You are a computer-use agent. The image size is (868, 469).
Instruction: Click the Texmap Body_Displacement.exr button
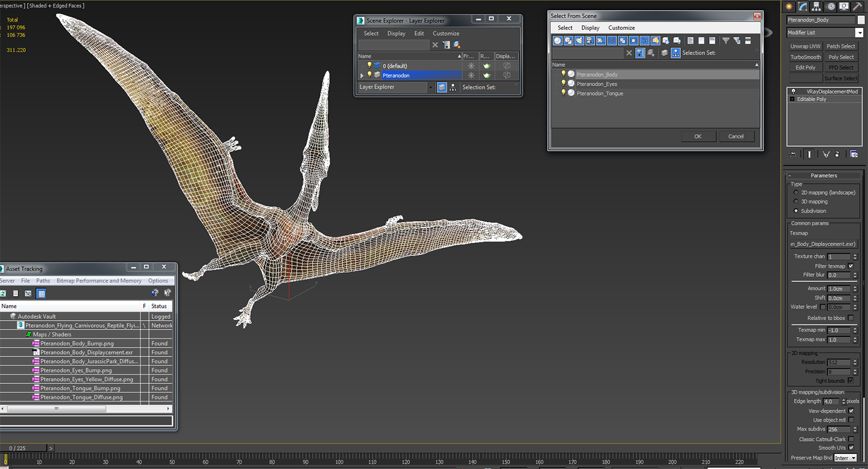click(x=823, y=244)
